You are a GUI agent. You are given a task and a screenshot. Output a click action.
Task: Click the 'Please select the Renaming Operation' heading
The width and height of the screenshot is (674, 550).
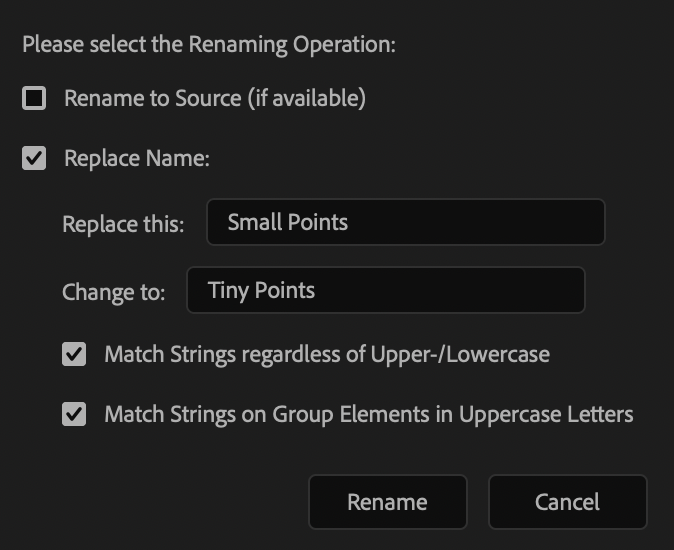coord(209,44)
